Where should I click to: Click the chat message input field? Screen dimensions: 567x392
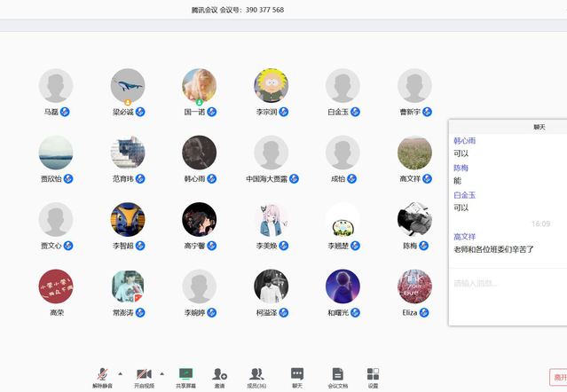(x=506, y=284)
